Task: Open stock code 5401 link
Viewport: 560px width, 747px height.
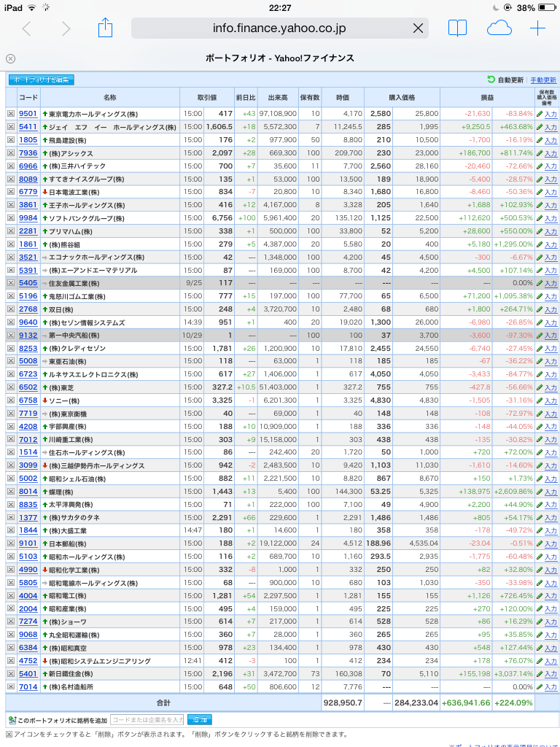Action: click(x=28, y=673)
